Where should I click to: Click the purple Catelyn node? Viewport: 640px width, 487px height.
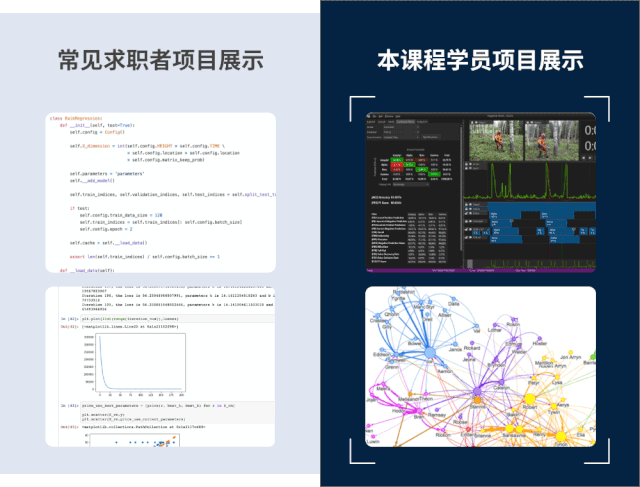coord(502,382)
